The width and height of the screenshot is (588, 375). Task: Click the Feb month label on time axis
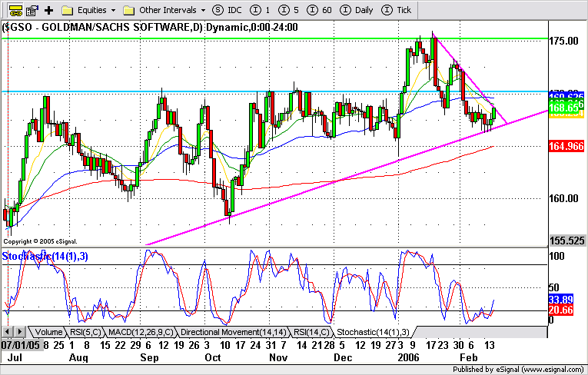(469, 357)
